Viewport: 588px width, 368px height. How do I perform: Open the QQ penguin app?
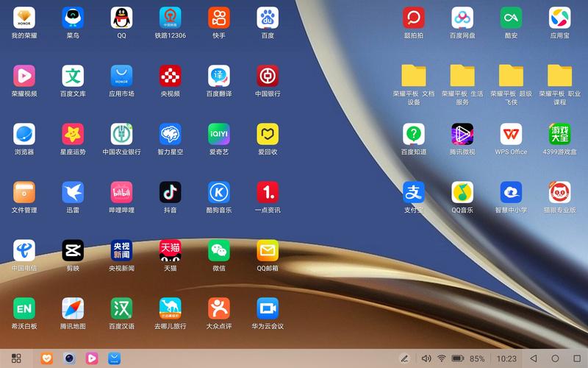pyautogui.click(x=121, y=18)
